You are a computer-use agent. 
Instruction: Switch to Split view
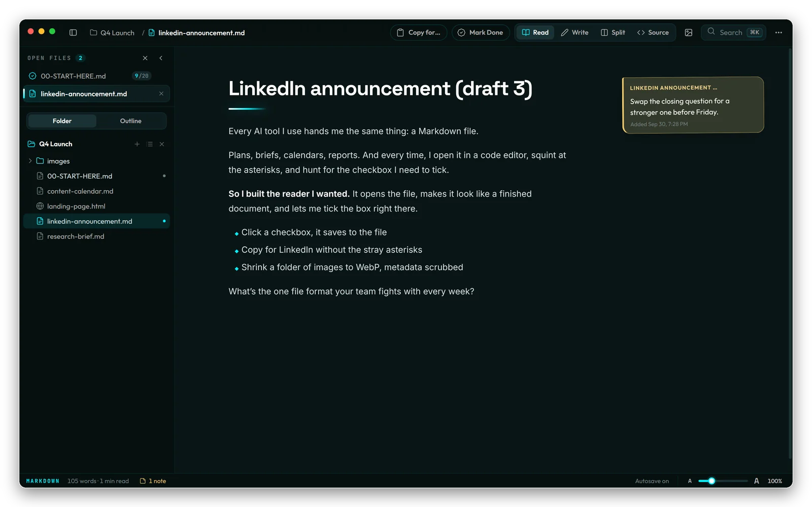tap(613, 32)
